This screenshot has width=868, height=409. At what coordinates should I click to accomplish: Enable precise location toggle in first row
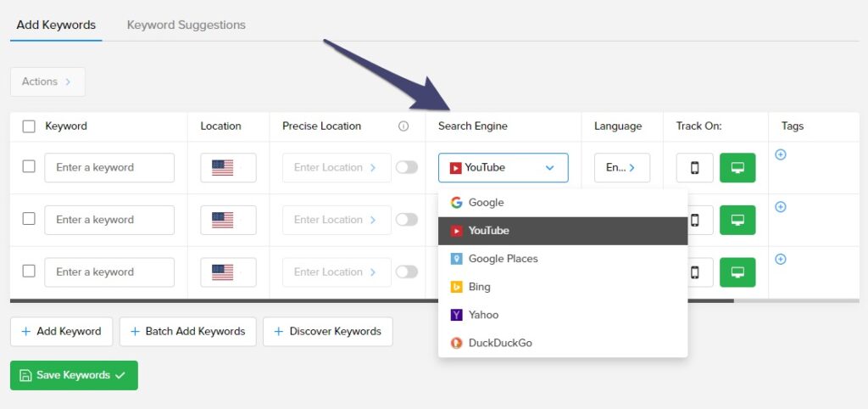point(407,167)
